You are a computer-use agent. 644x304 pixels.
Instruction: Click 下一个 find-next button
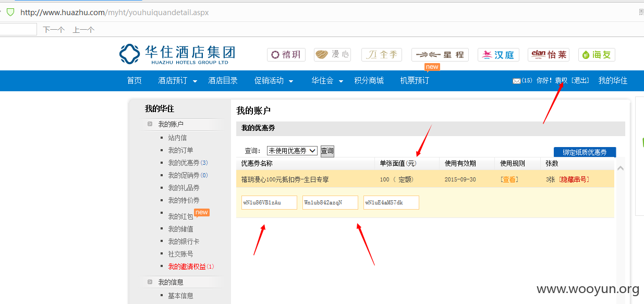click(x=54, y=30)
